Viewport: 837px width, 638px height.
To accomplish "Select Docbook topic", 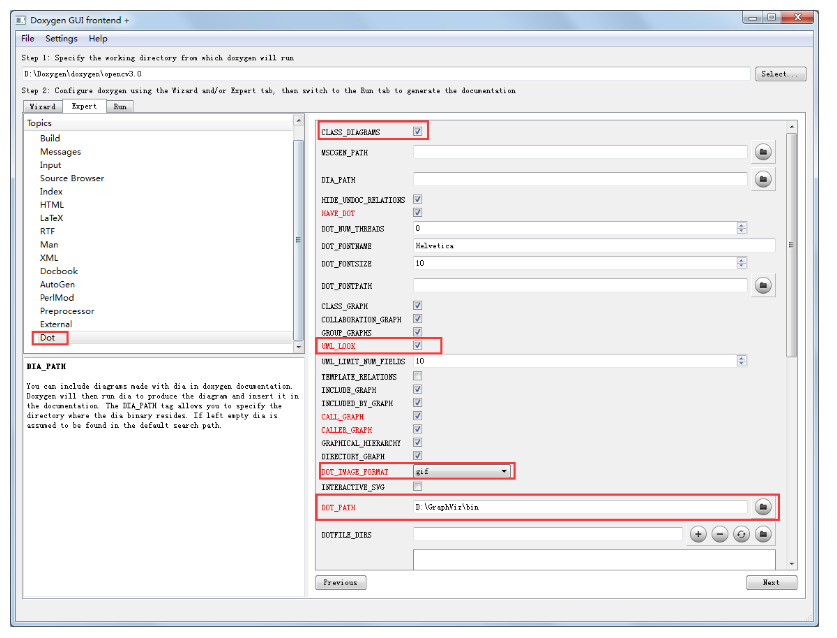I will [59, 271].
